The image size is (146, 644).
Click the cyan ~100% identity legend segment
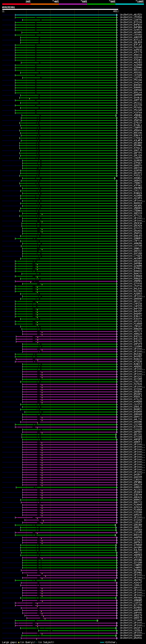[130, 4]
